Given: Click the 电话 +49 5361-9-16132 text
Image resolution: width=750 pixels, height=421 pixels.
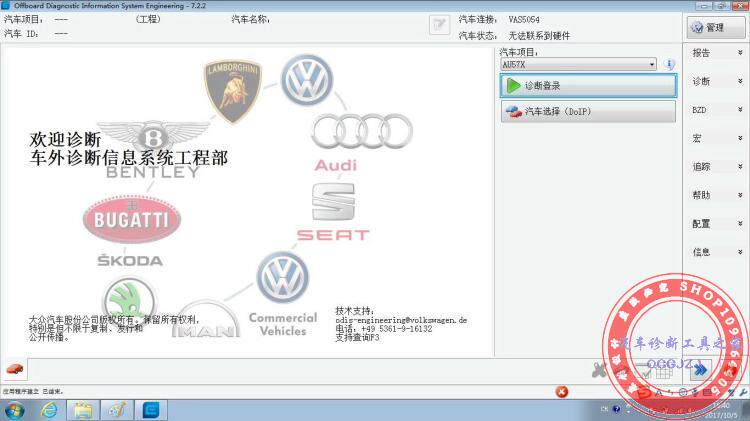Looking at the screenshot, I should (384, 329).
